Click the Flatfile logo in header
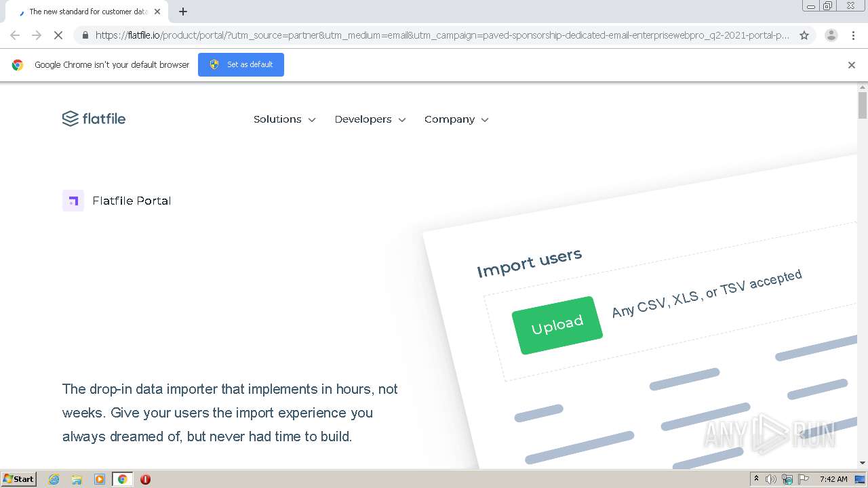868x488 pixels. coord(94,119)
